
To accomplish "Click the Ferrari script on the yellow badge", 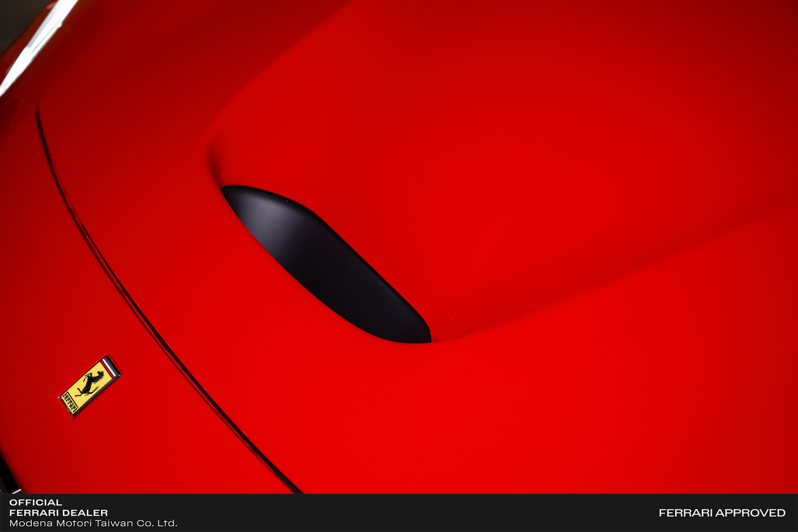I will (70, 402).
